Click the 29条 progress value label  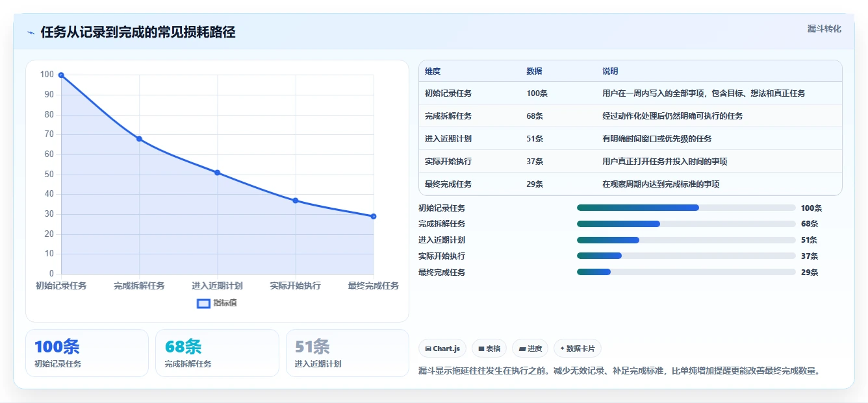tap(810, 273)
